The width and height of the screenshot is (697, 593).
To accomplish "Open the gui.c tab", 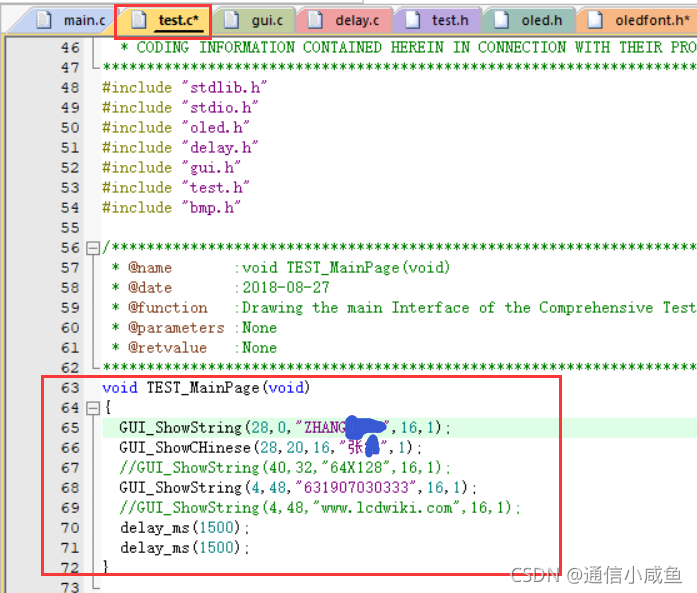I will tap(254, 20).
